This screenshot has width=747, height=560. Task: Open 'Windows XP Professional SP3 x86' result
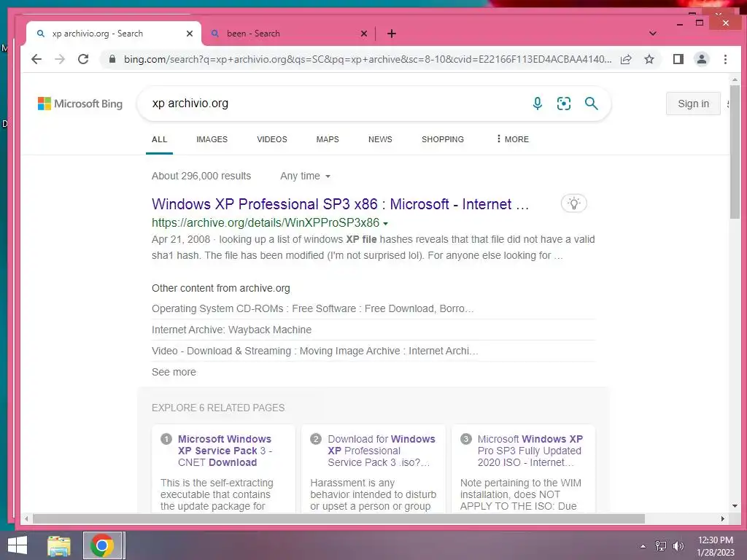point(340,204)
